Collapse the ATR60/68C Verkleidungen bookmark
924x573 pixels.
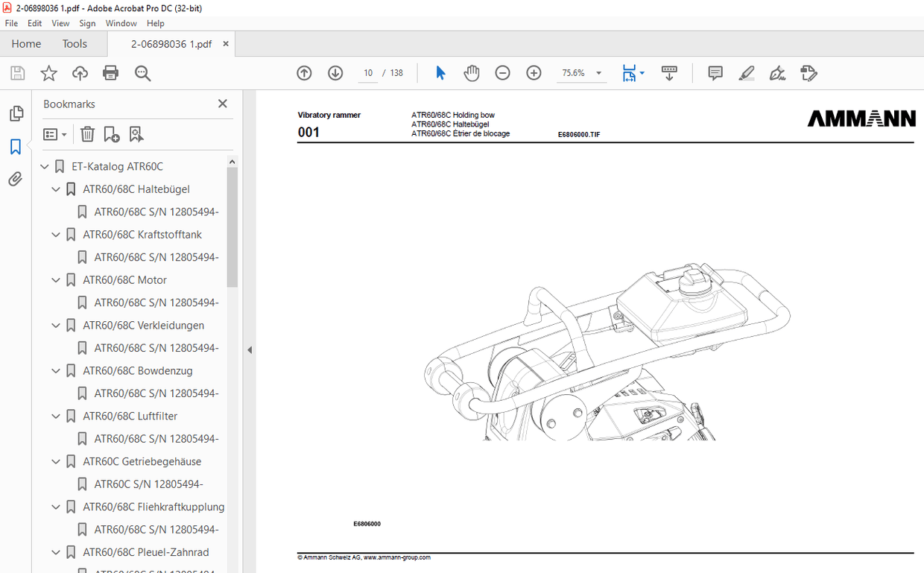(56, 326)
